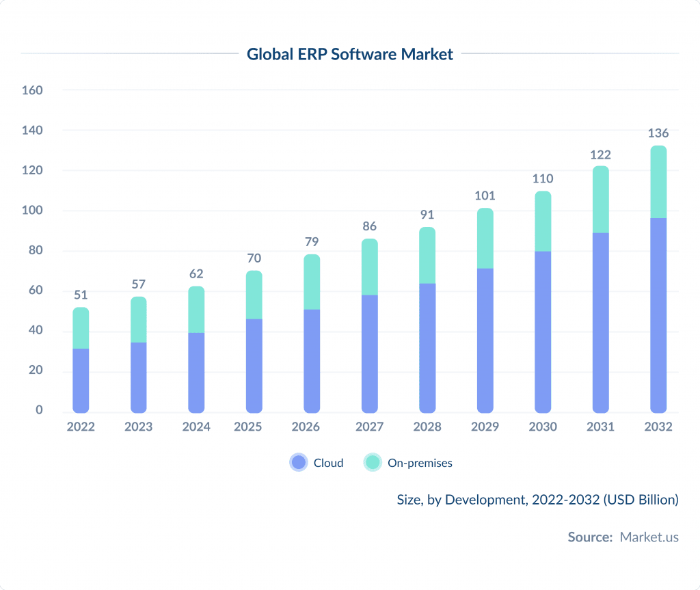This screenshot has height=590, width=700.
Task: Click the 2023 year axis label
Action: coord(139,427)
